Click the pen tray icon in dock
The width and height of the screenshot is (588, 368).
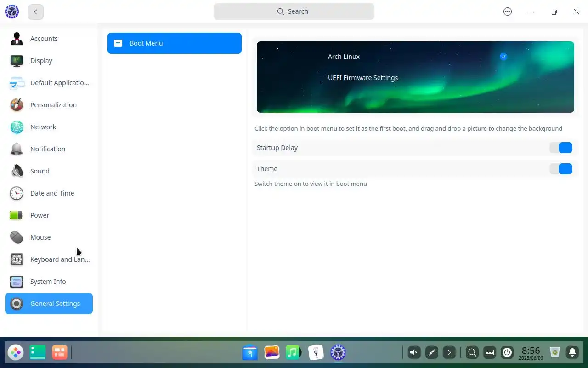tap(431, 353)
